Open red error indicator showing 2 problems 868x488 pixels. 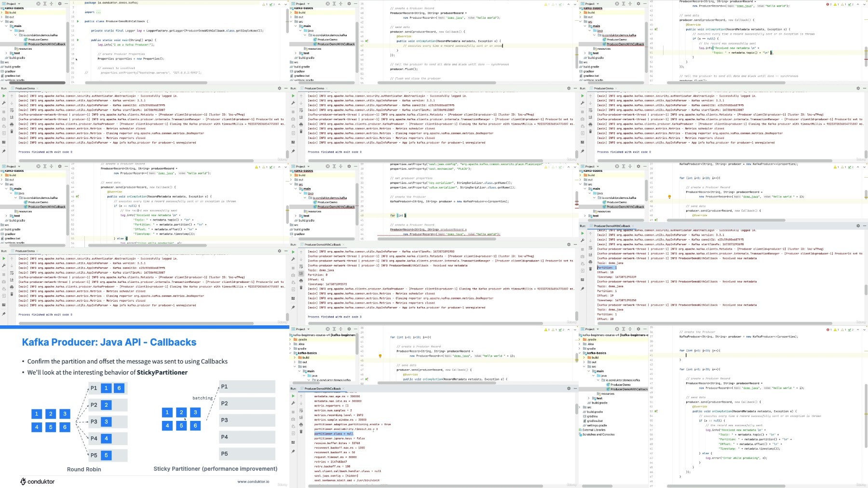click(829, 4)
